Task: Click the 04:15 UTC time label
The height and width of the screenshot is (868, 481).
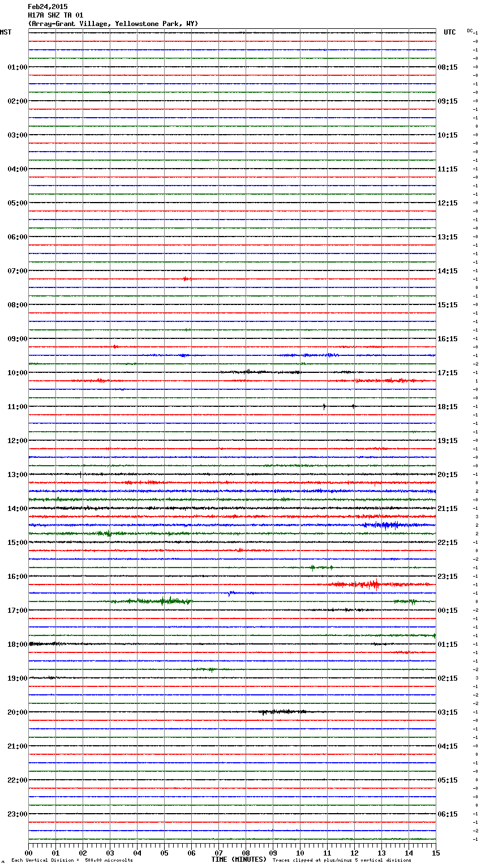Action: [x=448, y=746]
